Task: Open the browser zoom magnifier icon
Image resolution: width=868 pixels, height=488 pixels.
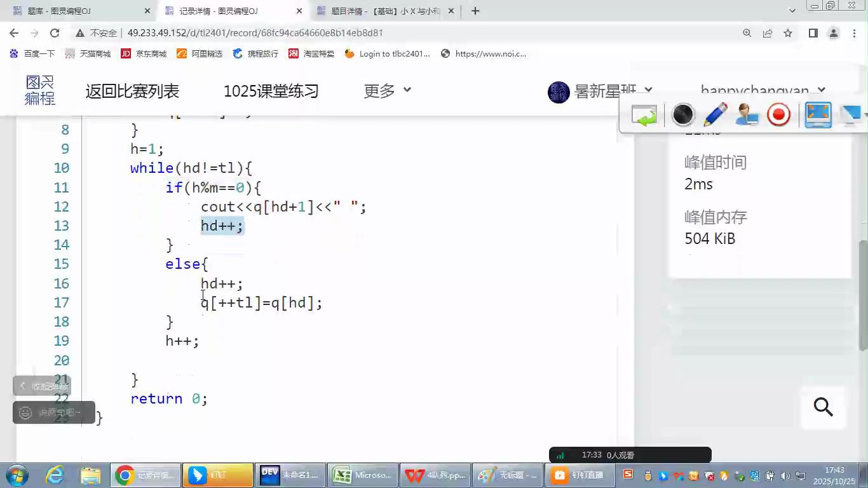Action: click(x=747, y=33)
